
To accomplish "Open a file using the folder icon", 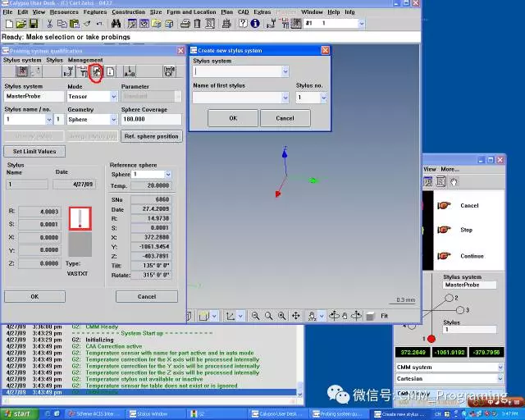I will point(21,24).
